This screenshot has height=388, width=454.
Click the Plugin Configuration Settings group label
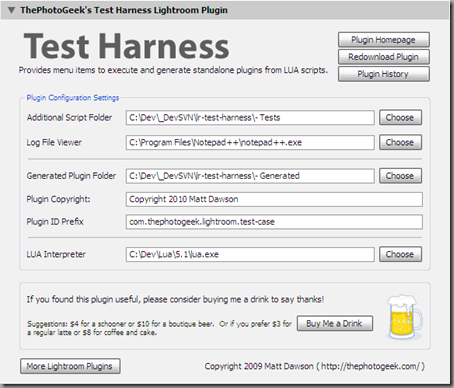point(73,98)
